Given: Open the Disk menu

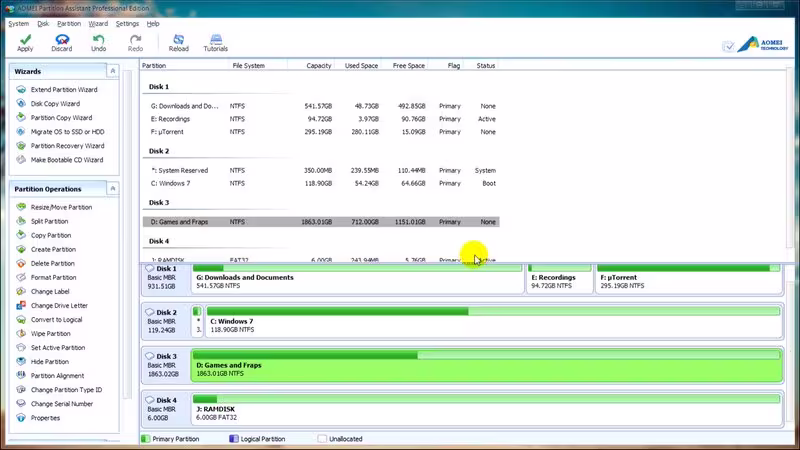Looking at the screenshot, I should pyautogui.click(x=43, y=23).
